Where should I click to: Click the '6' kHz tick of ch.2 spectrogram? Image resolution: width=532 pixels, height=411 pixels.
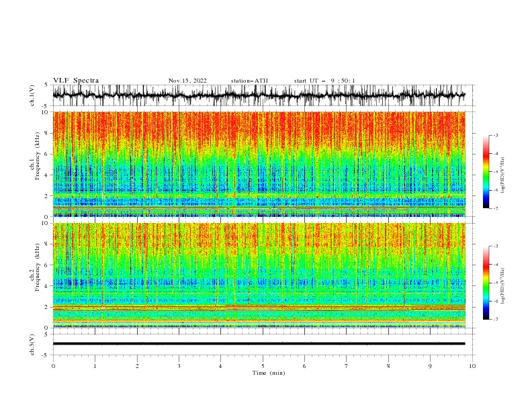[47, 265]
